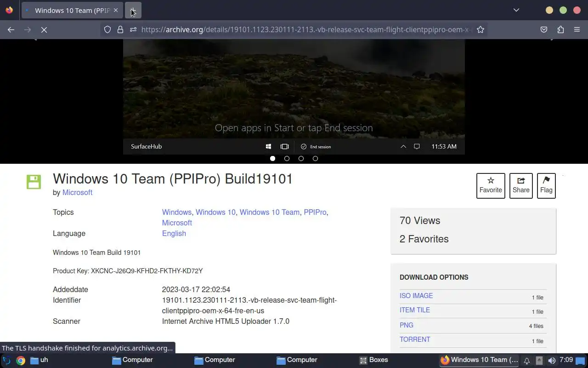Close the Windows 10 Team browser tab
The image size is (588, 368).
click(116, 10)
